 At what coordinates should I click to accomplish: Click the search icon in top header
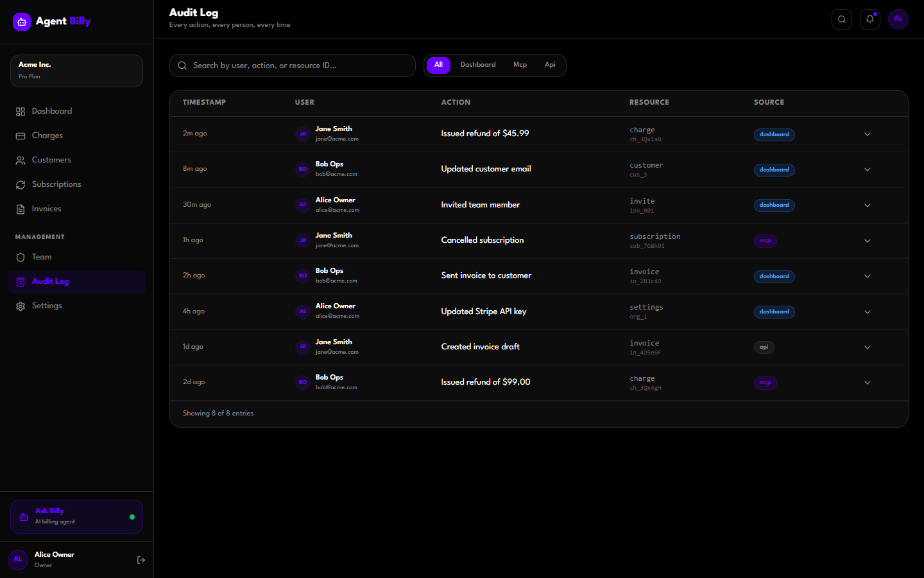(841, 19)
